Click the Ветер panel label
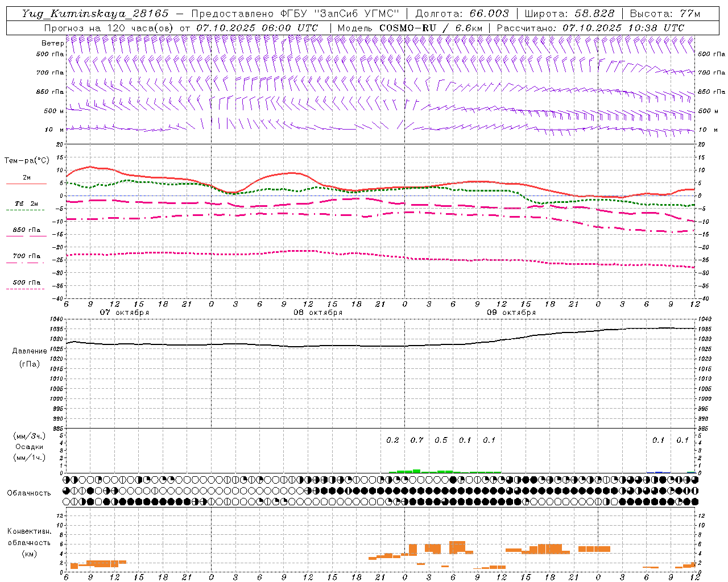The width and height of the screenshot is (728, 582). 52,43
